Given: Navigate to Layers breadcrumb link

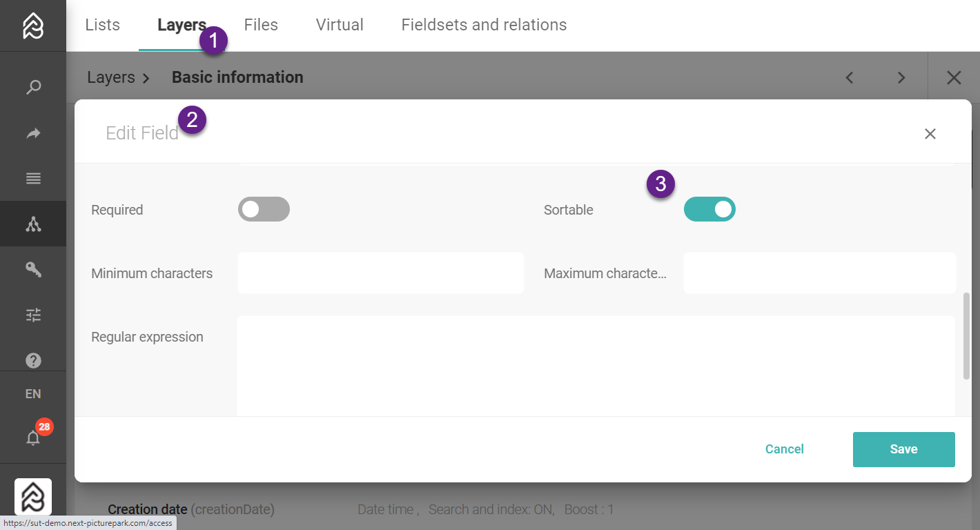Looking at the screenshot, I should point(110,77).
